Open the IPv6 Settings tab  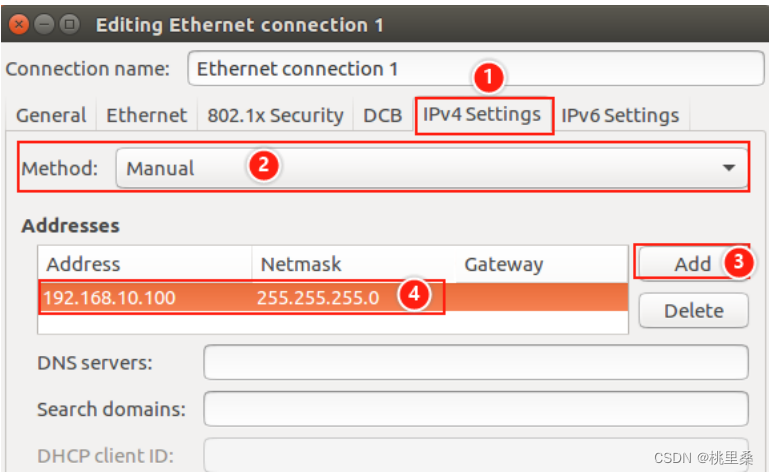(620, 116)
